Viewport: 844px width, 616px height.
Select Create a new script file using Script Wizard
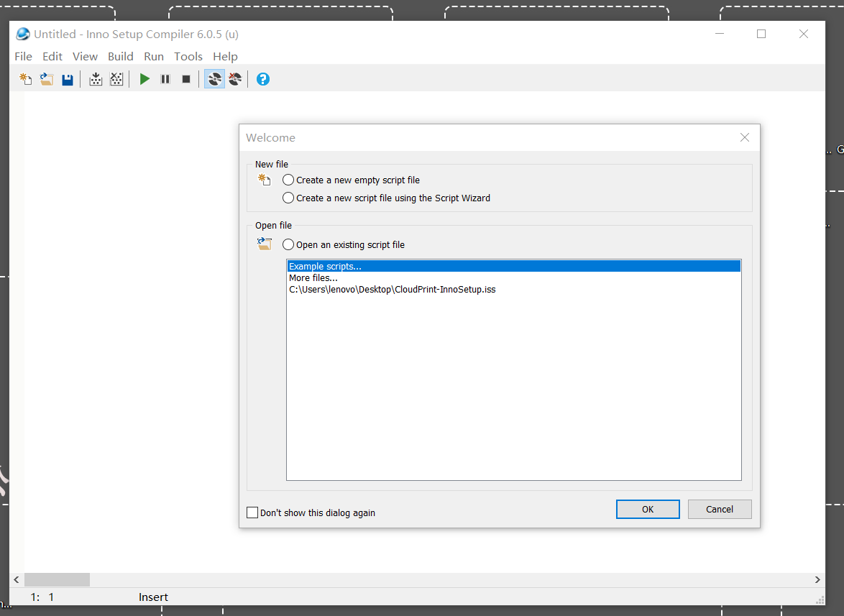tap(387, 198)
